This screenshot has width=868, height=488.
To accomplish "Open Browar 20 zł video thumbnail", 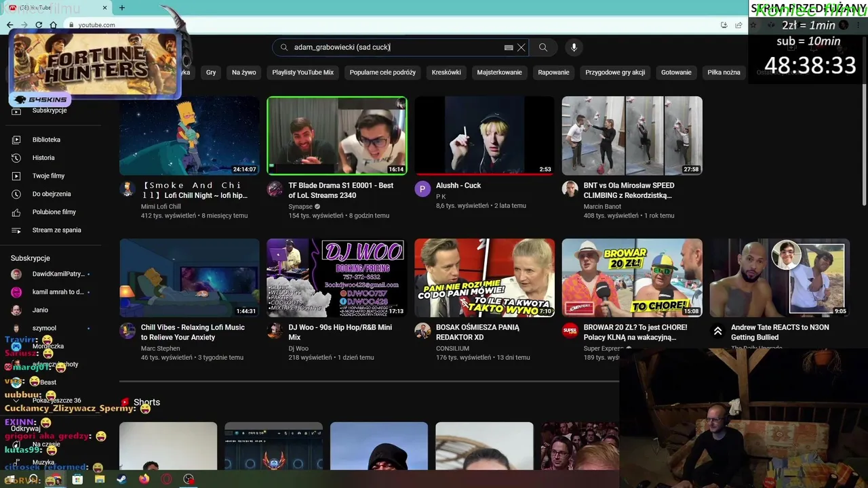I will pyautogui.click(x=632, y=278).
